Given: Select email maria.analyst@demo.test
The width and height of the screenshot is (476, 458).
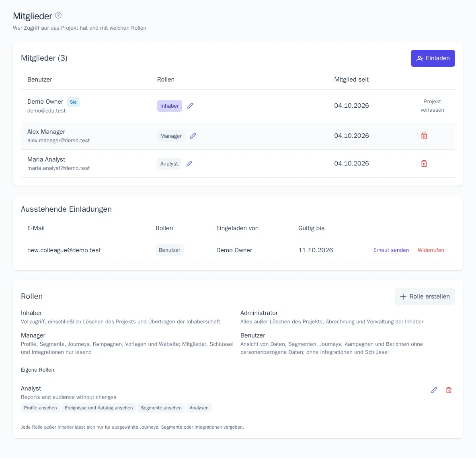Looking at the screenshot, I should point(59,168).
